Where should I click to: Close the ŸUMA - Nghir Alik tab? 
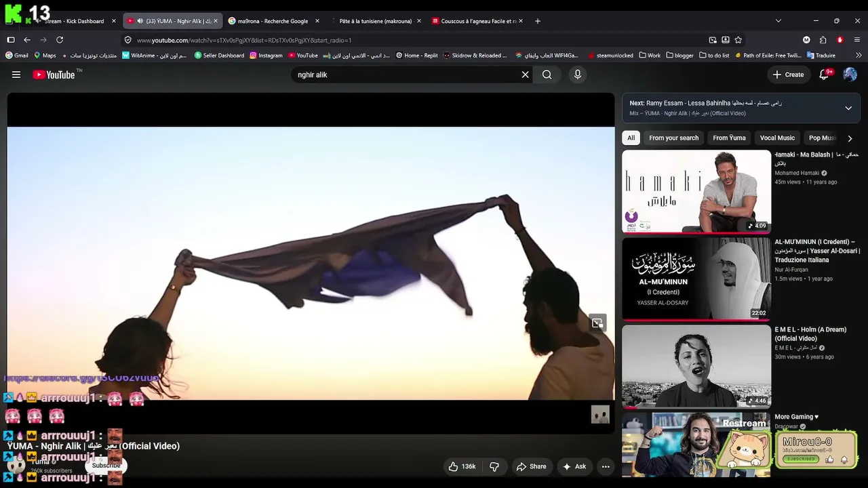pyautogui.click(x=216, y=21)
